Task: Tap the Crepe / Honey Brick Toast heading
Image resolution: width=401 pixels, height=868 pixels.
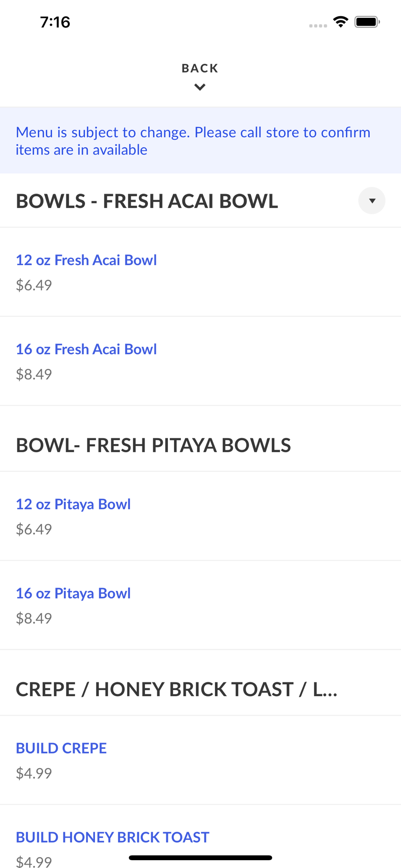Action: pos(177,690)
